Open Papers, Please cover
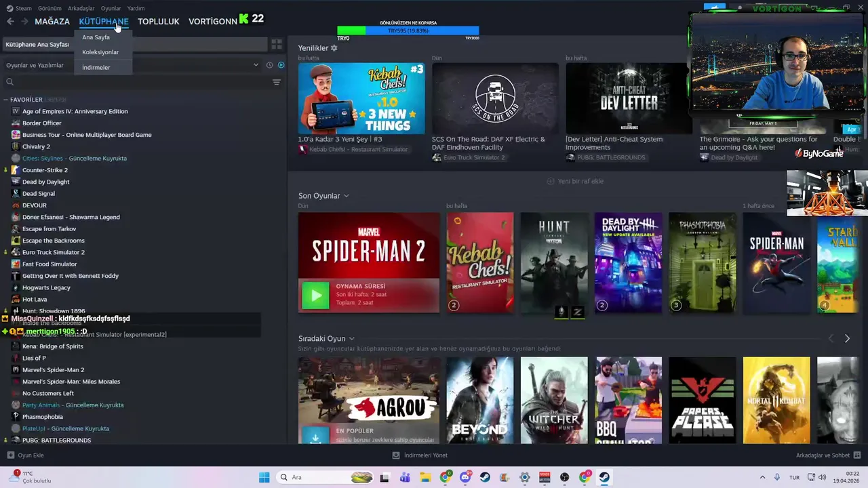 click(x=703, y=401)
